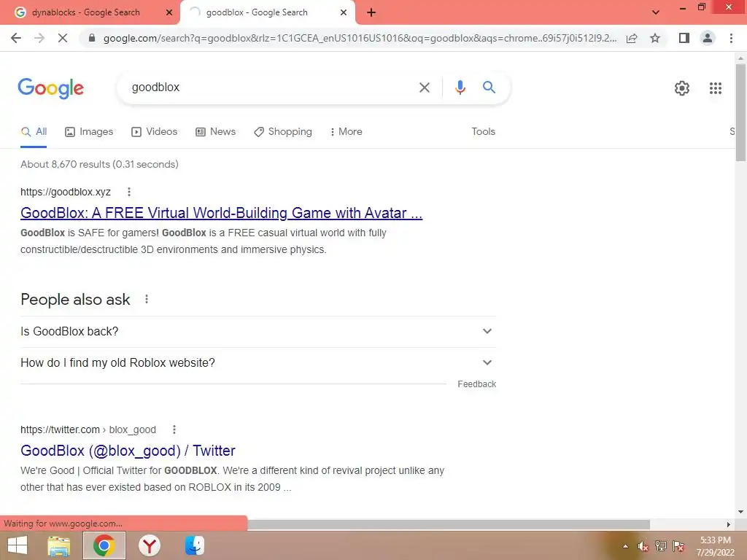Open options for the twitter.com result
Image resolution: width=747 pixels, height=560 pixels.
[174, 429]
